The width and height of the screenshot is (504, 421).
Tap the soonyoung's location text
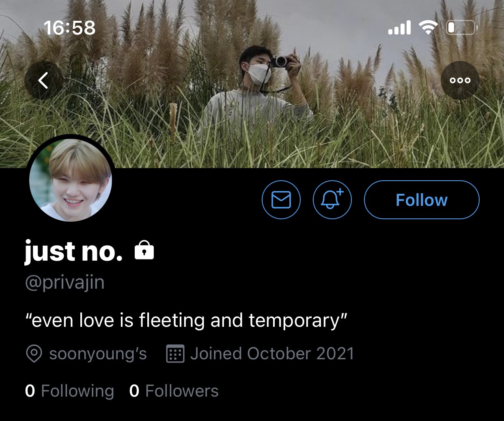[98, 354]
